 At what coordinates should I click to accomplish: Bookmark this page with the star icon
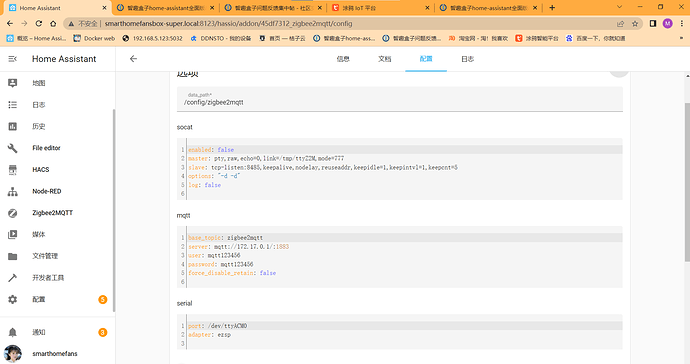click(x=635, y=24)
